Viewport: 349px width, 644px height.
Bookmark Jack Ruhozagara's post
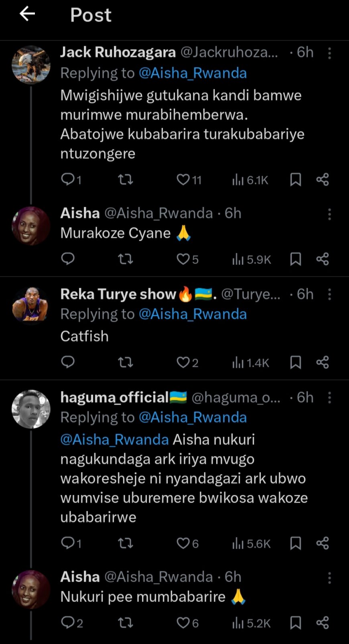click(x=296, y=179)
